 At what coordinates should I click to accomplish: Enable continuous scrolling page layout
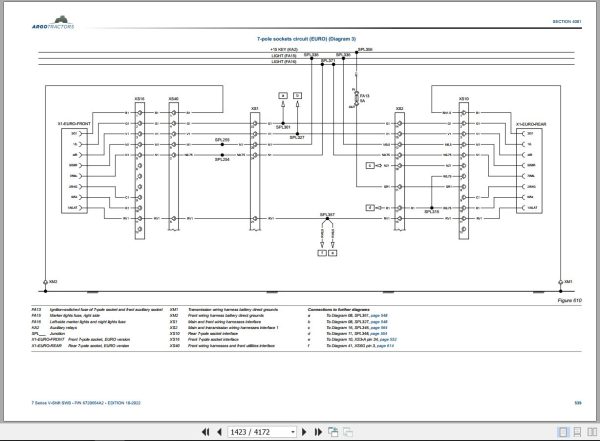point(577,432)
